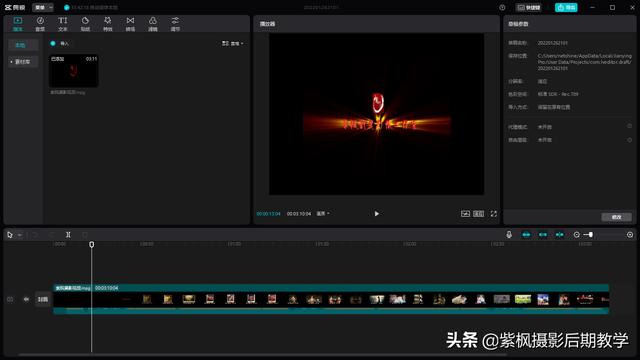The height and width of the screenshot is (360, 640).
Task: Expand the material library item in sidebar
Action: coord(21,62)
